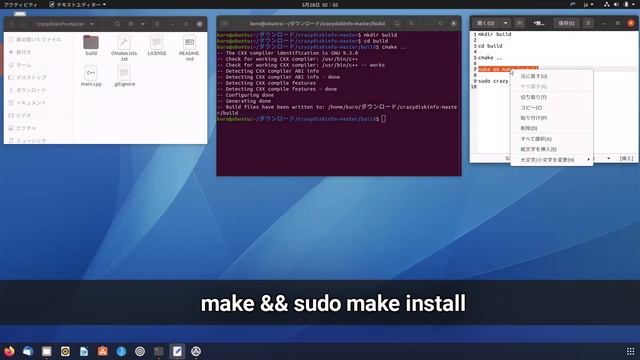The image size is (640, 360).
Task: Open Text Editor app menu in top bar
Action: [x=77, y=4]
